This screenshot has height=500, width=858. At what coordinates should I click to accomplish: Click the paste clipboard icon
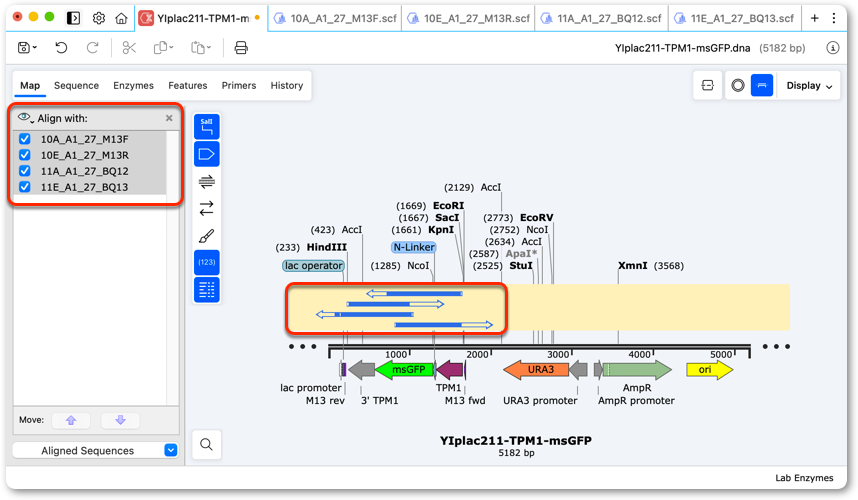[198, 48]
